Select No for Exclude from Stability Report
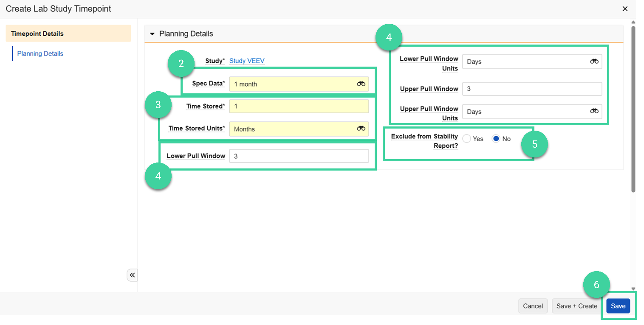Image resolution: width=644 pixels, height=325 pixels. [x=495, y=138]
